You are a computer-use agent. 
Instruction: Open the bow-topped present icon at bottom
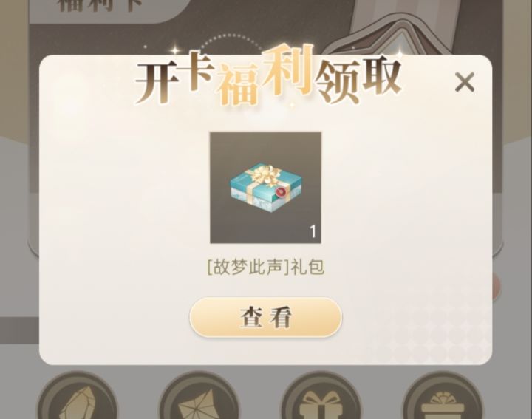point(442,396)
